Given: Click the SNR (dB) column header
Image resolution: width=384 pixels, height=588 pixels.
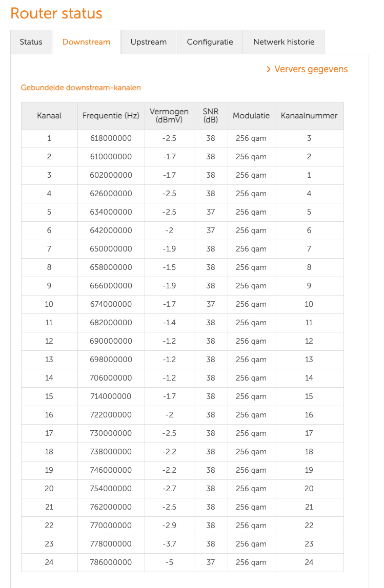Looking at the screenshot, I should point(210,116).
